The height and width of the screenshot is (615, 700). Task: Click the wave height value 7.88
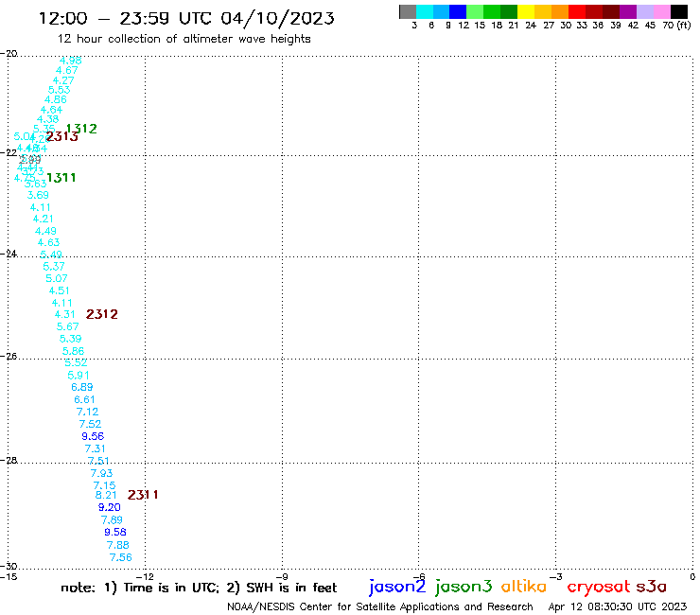[x=118, y=545]
